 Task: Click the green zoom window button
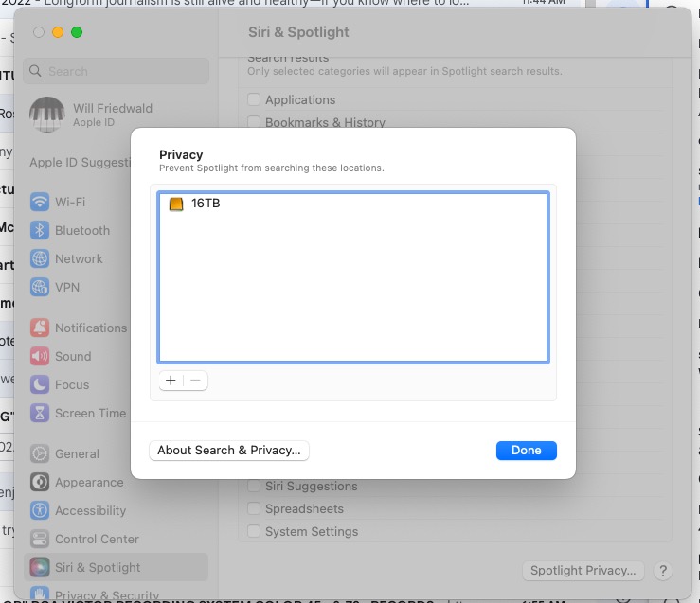[x=77, y=32]
